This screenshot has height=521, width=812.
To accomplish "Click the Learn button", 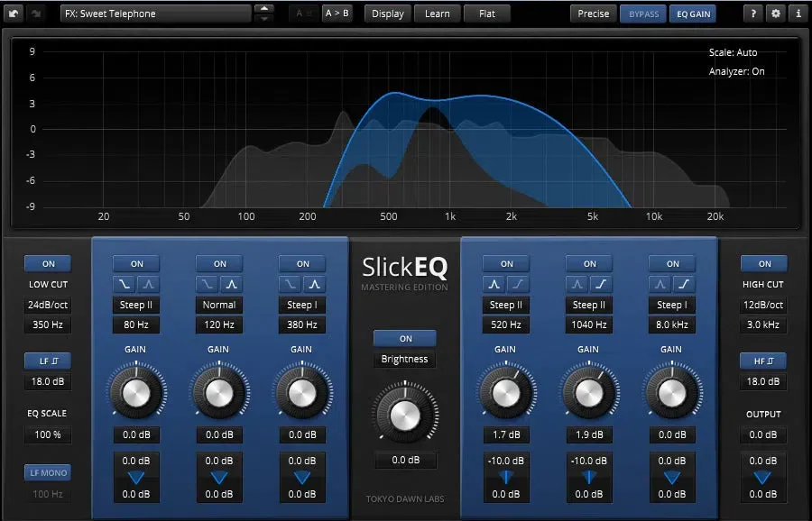I will point(437,14).
